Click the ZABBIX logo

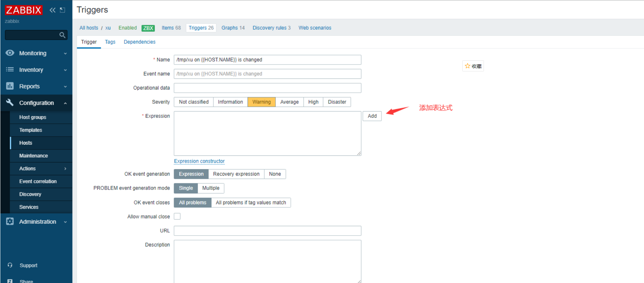pyautogui.click(x=23, y=10)
